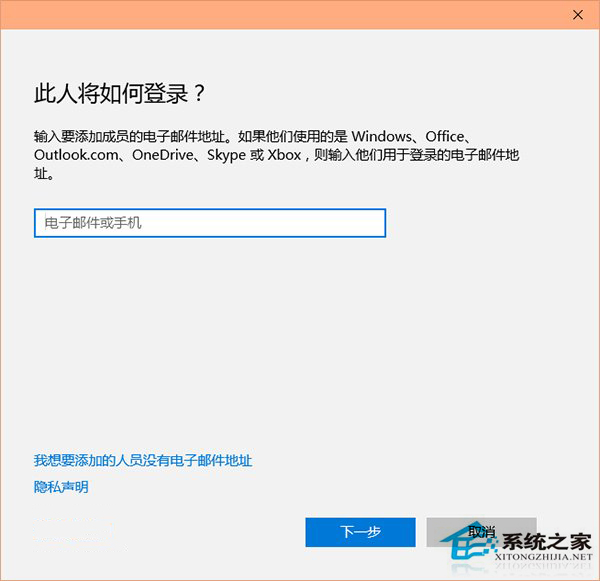
Task: Open link: person has no email address
Action: (x=143, y=460)
